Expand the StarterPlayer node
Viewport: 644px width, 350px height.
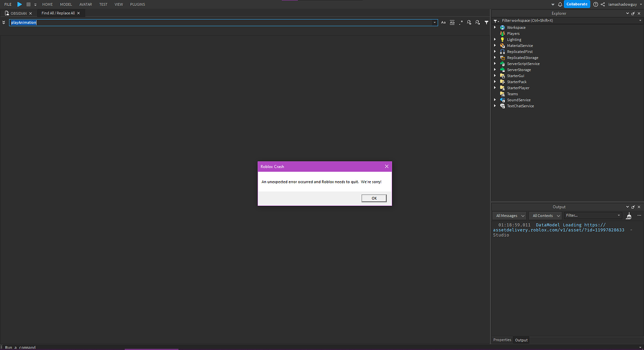coord(495,88)
